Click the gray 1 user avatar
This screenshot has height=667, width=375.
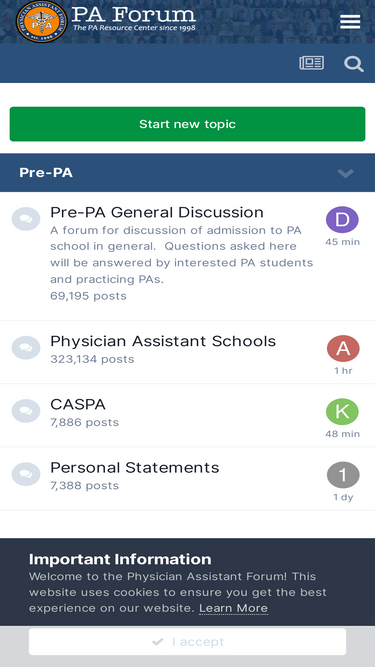click(343, 475)
